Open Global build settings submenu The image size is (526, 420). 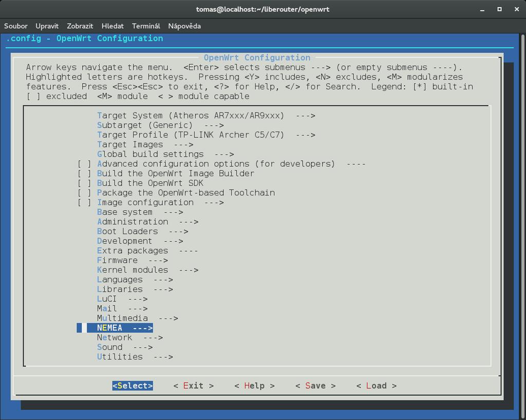165,154
